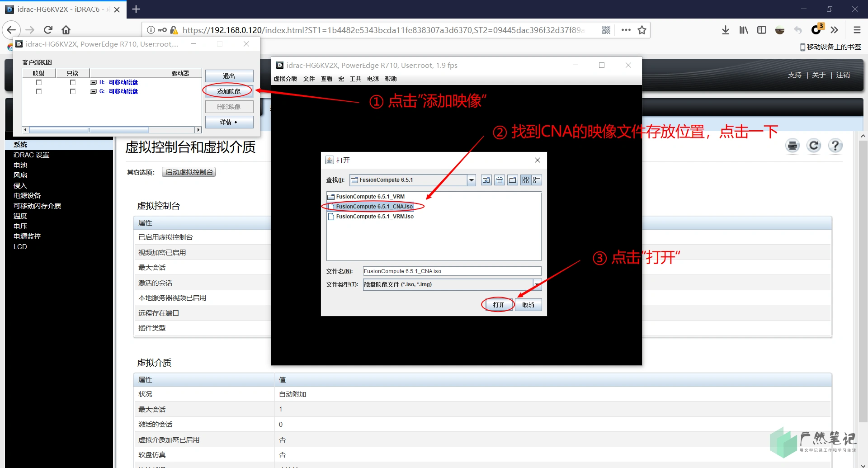Click right arrow of client view scrollbar
This screenshot has width=868, height=468.
tap(198, 130)
